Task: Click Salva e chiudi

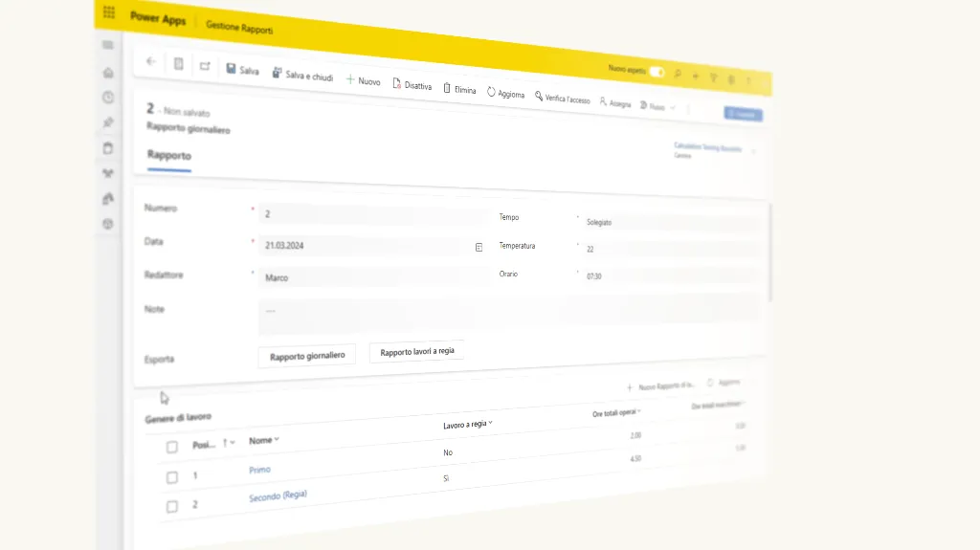Action: (x=302, y=75)
